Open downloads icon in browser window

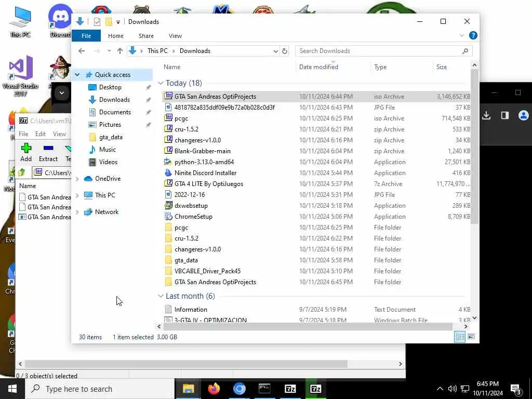click(x=486, y=115)
